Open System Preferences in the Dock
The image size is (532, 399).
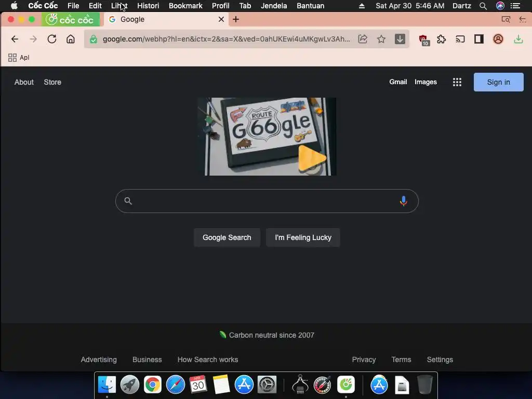pos(267,385)
